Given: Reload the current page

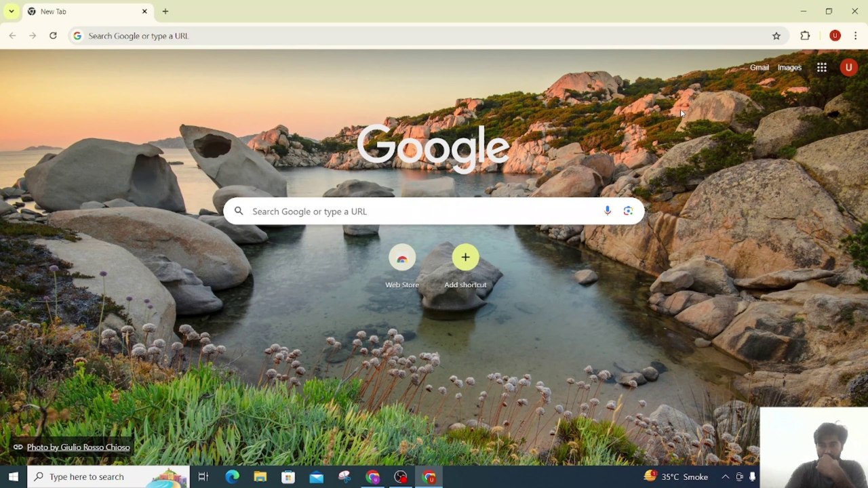Looking at the screenshot, I should tap(53, 36).
